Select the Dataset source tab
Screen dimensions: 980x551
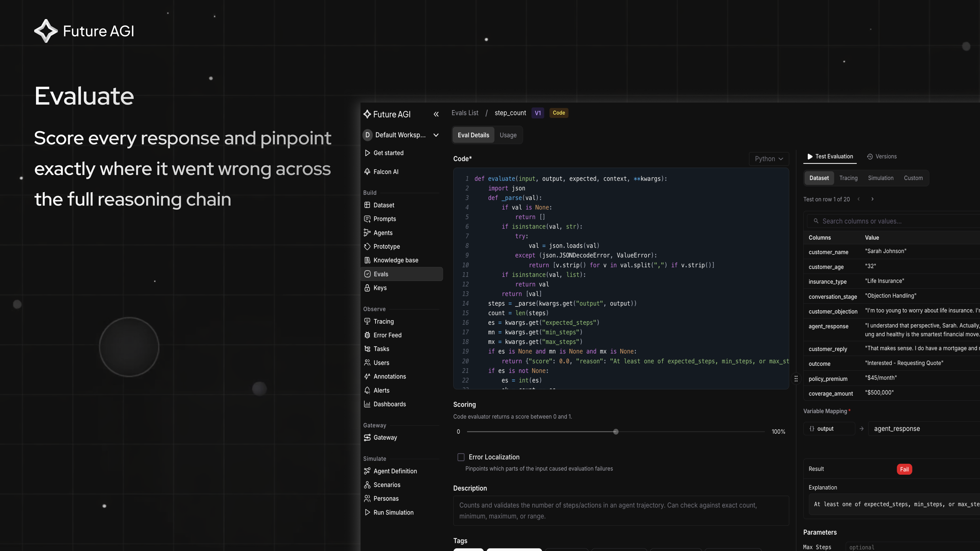coord(819,178)
